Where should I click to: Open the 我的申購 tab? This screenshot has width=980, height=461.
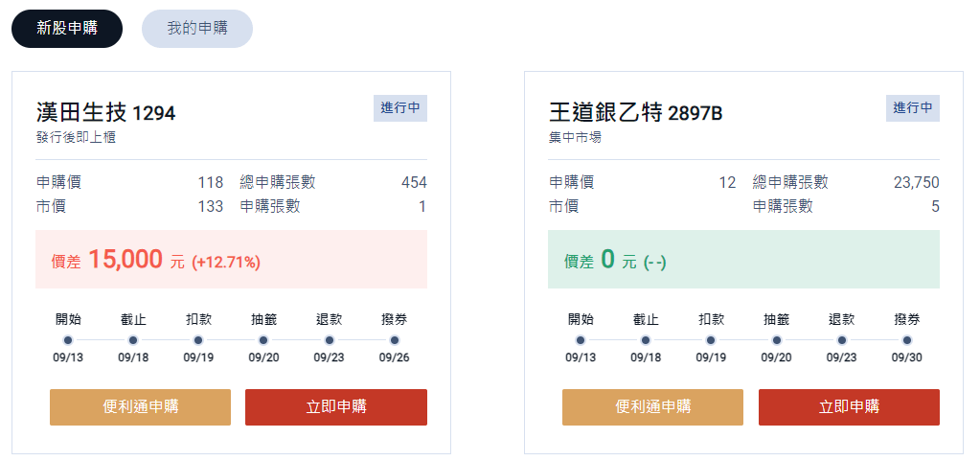(197, 29)
